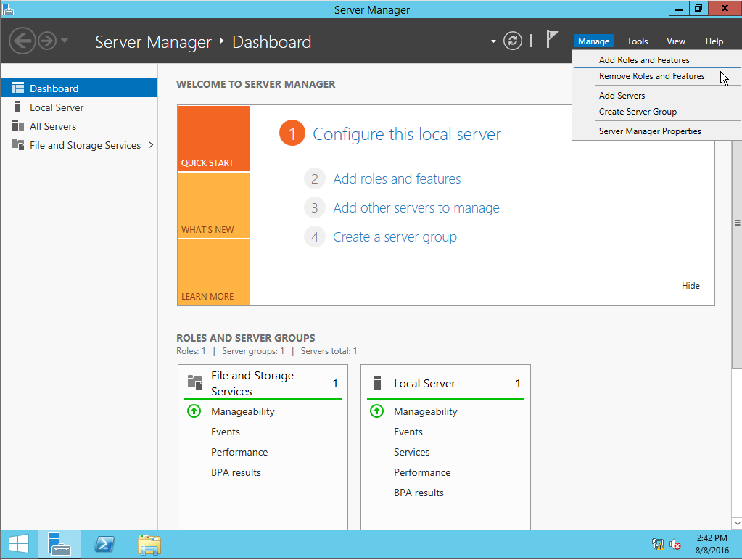
Task: Click the muted volume icon in system tray
Action: click(x=675, y=544)
